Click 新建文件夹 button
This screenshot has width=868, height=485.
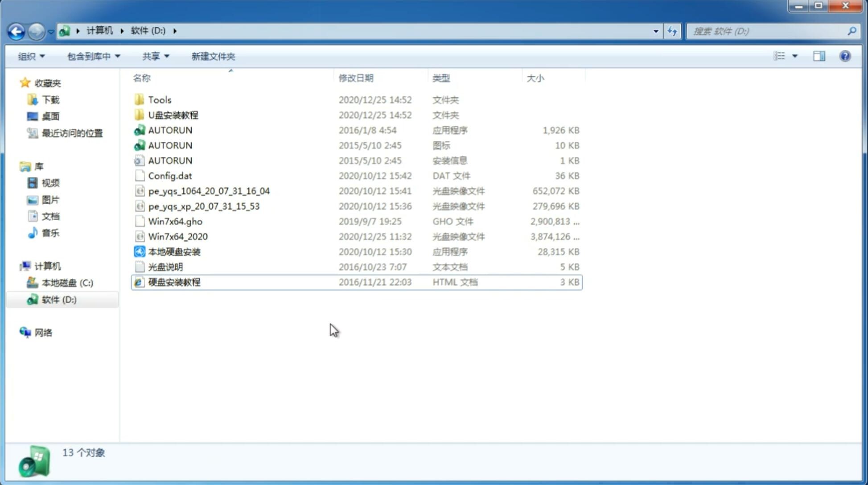(x=213, y=56)
